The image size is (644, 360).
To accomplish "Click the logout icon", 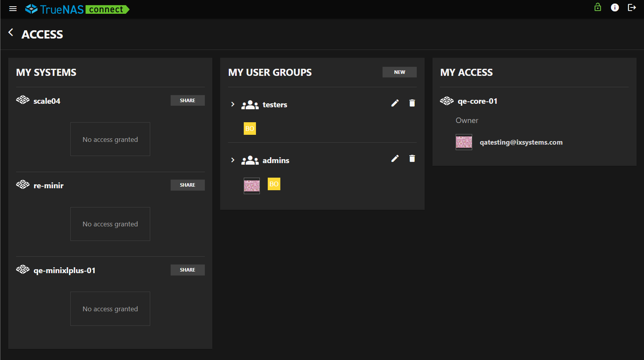I will click(x=632, y=7).
